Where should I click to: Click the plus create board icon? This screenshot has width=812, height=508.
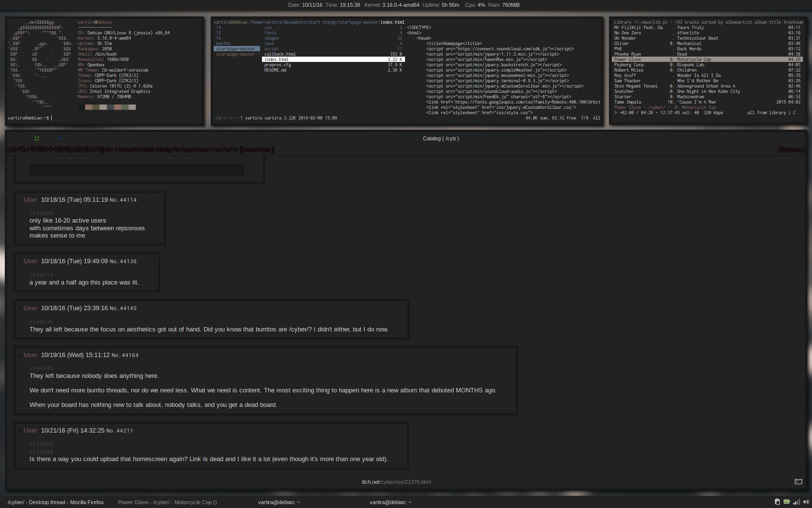tap(50, 149)
